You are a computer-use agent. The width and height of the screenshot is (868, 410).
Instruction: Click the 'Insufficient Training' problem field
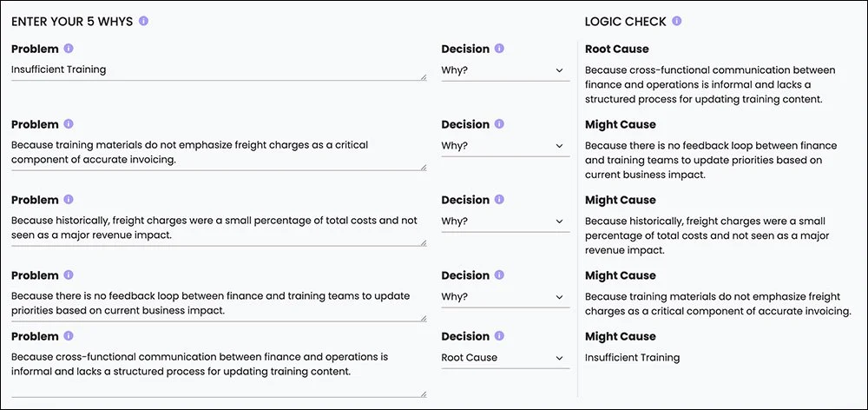click(217, 70)
